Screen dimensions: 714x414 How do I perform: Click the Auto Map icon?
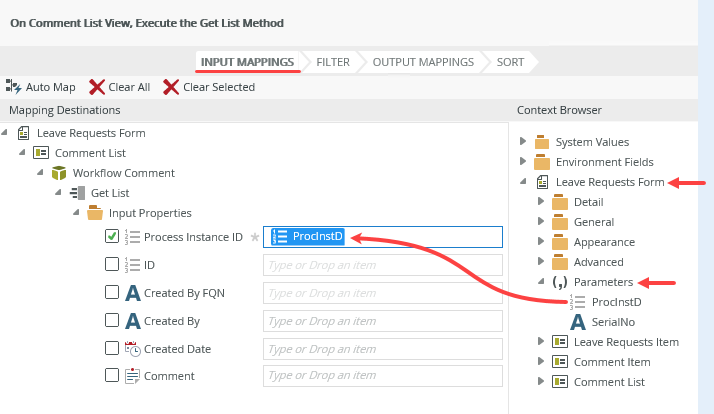point(14,87)
